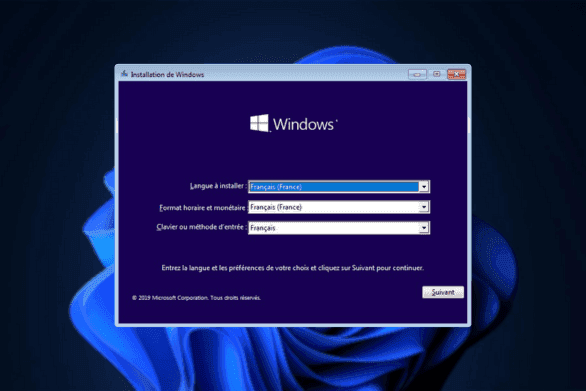586x391 pixels.
Task: Click the Clavier ou méthode d'entrée field
Action: click(339, 228)
